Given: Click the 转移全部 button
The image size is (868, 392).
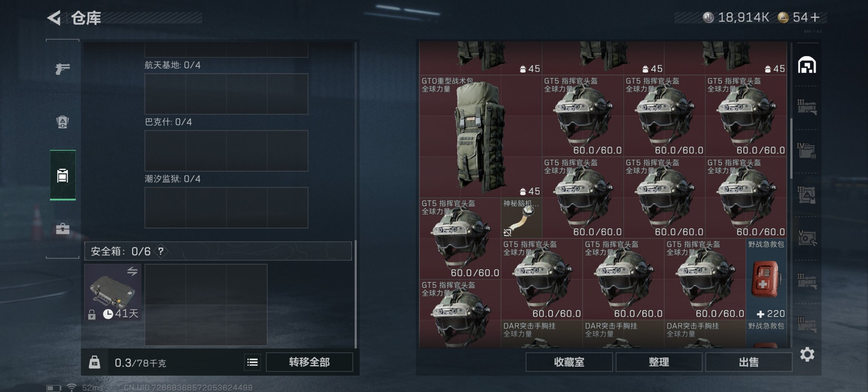Looking at the screenshot, I should 309,362.
